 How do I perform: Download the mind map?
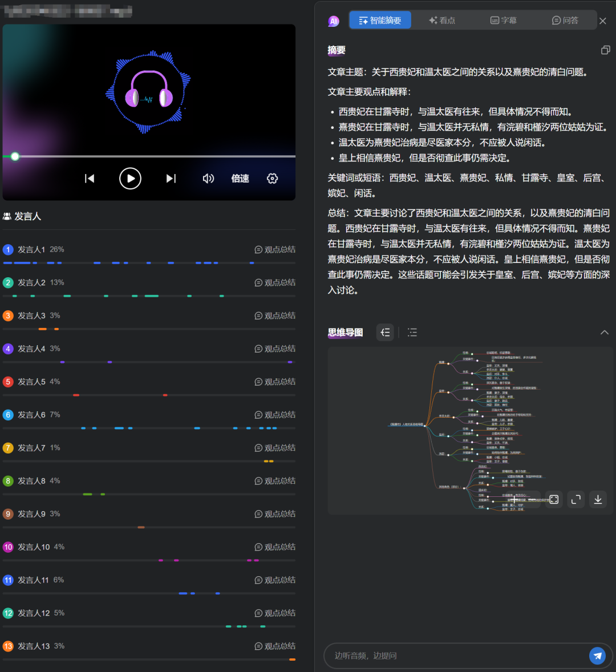(x=598, y=499)
